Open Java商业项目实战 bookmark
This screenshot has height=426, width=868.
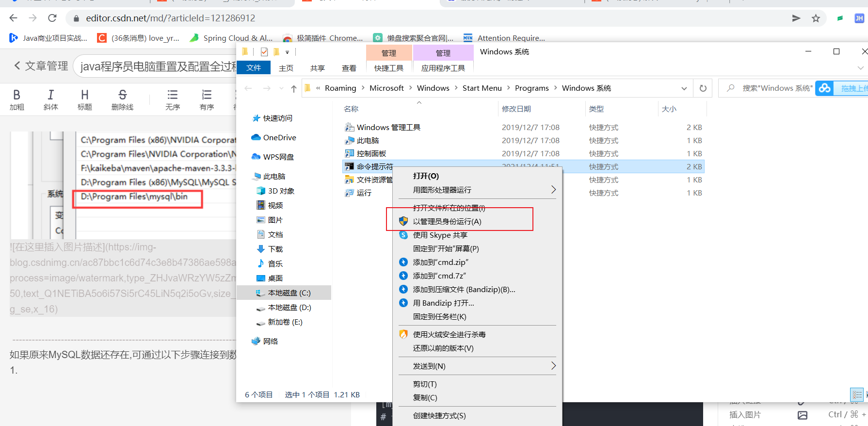48,38
